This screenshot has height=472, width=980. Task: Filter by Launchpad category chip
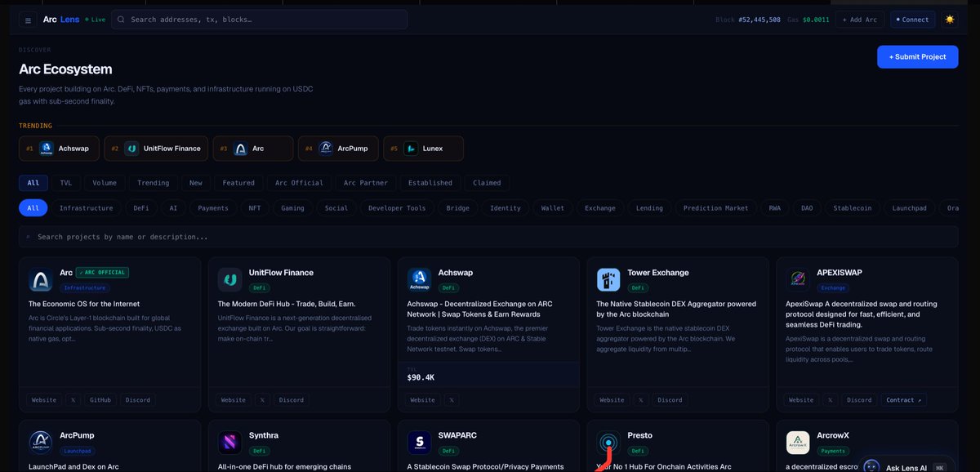(x=909, y=208)
